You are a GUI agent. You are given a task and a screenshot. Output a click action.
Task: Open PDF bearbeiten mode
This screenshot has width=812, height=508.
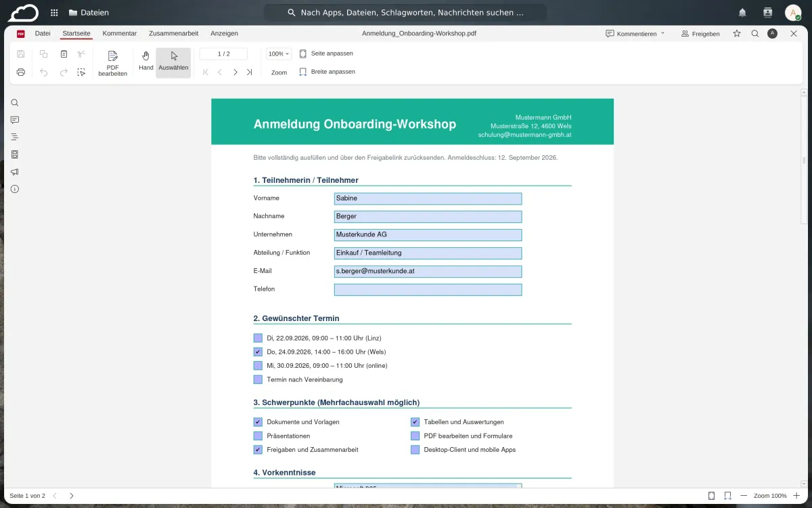pos(112,63)
